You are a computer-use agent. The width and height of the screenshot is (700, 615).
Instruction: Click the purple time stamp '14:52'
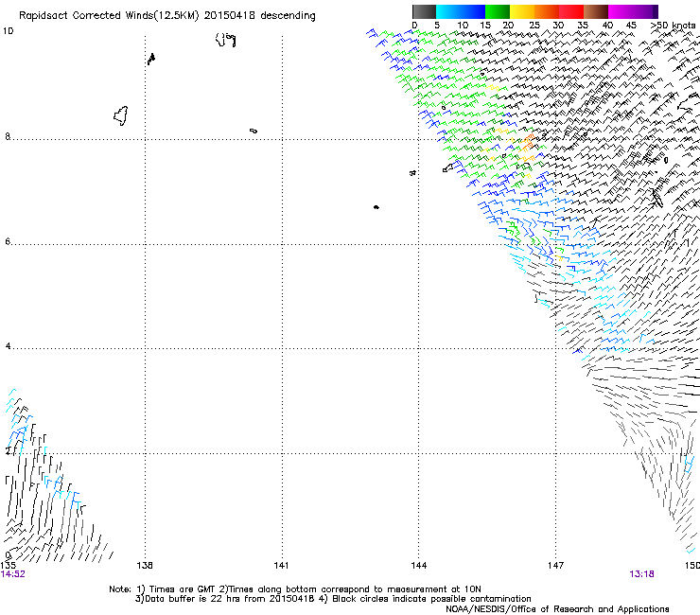pyautogui.click(x=12, y=574)
